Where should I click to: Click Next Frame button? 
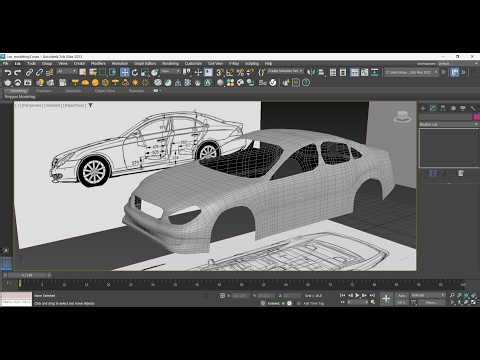click(x=364, y=295)
